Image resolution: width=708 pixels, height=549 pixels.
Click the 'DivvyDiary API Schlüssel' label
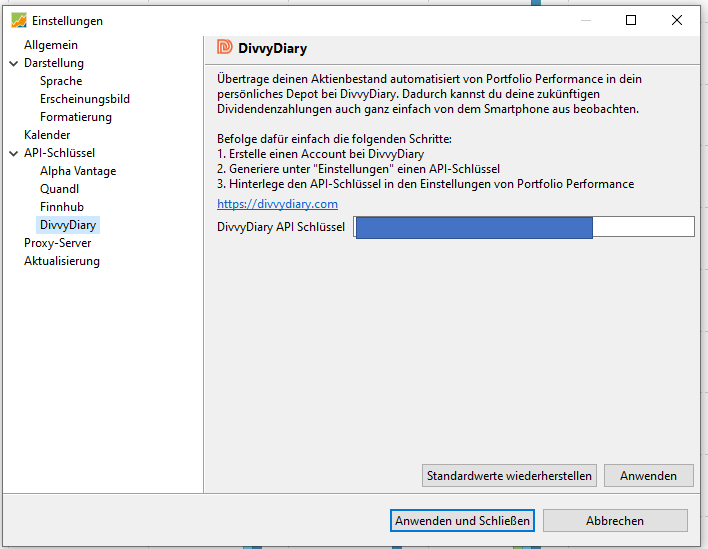pos(281,227)
